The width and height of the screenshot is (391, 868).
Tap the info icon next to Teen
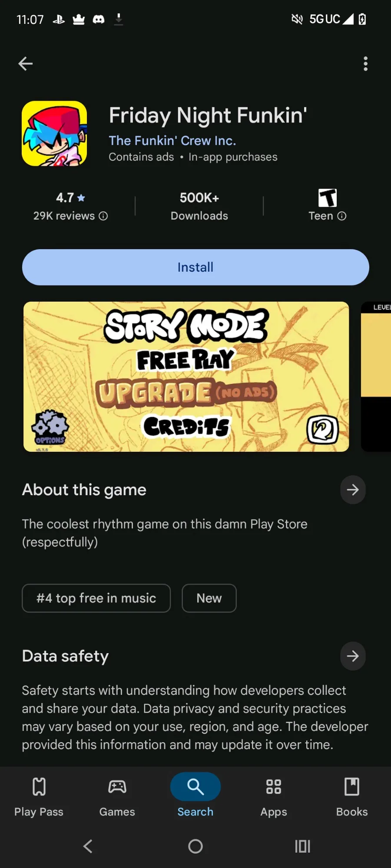pyautogui.click(x=342, y=216)
